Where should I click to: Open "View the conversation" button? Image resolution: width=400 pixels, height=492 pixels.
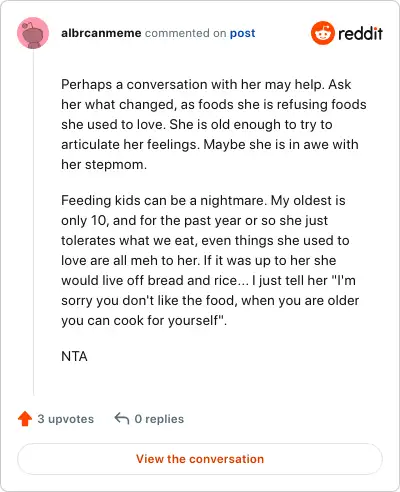(x=200, y=459)
